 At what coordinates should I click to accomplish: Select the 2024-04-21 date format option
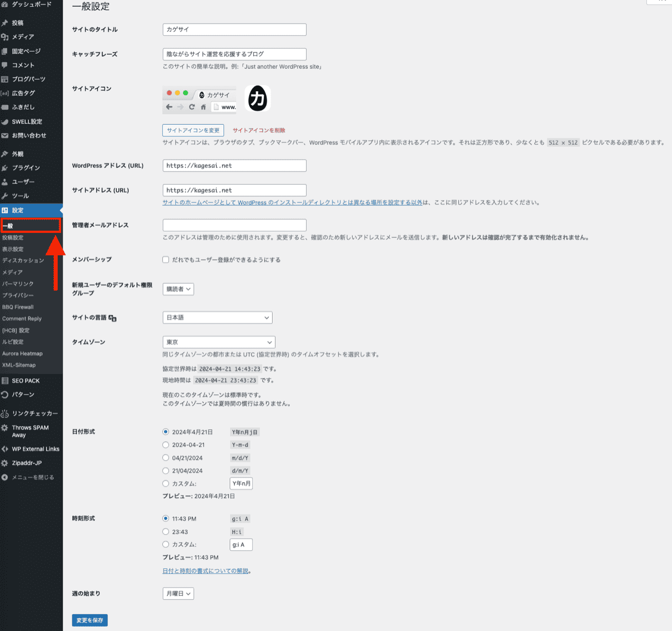tap(166, 445)
